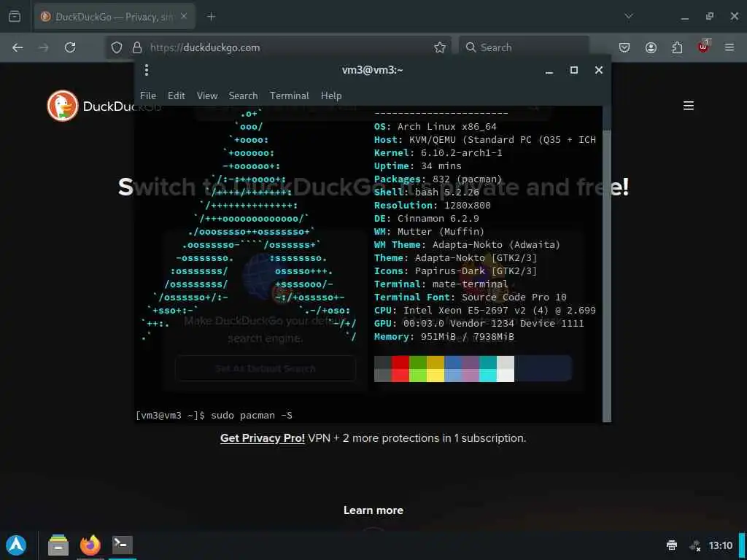This screenshot has width=747, height=560.
Task: Click the terminal vertical scrollbar
Action: click(606, 263)
